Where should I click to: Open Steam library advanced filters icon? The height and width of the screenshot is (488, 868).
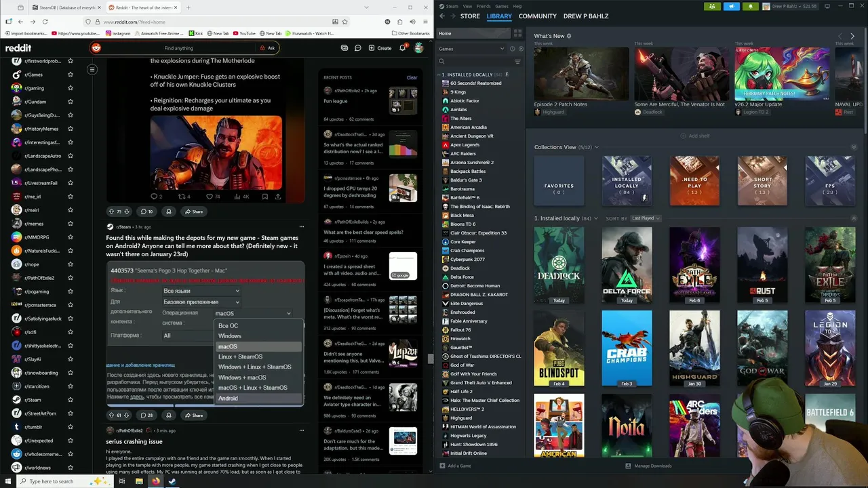tap(517, 62)
